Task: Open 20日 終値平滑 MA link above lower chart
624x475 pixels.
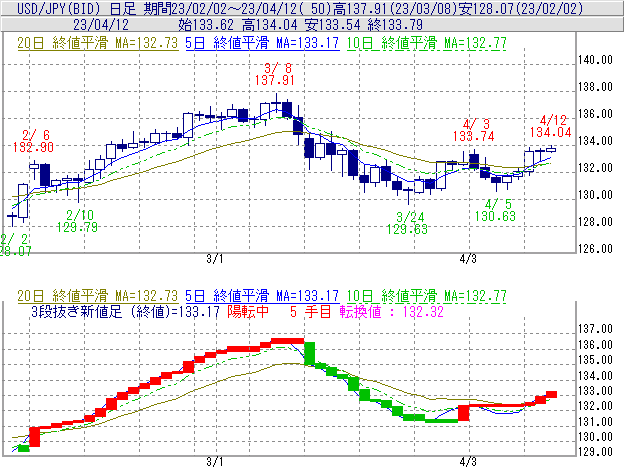Action: [x=98, y=296]
